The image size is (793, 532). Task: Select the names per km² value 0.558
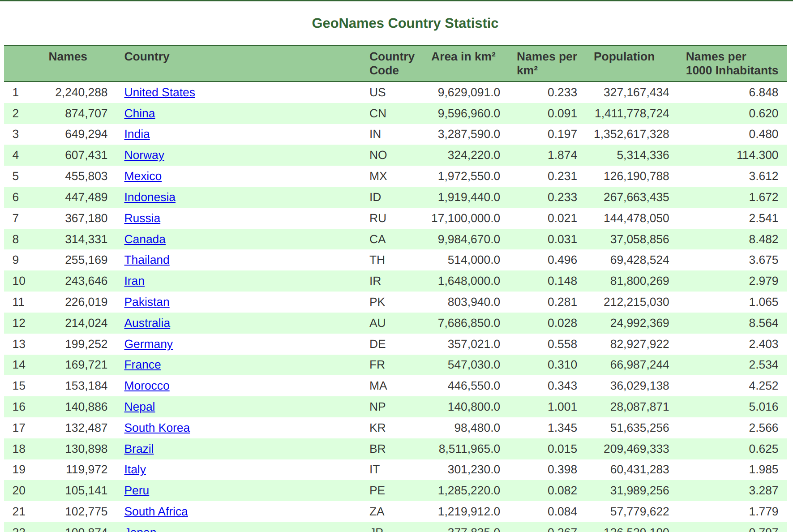point(562,344)
